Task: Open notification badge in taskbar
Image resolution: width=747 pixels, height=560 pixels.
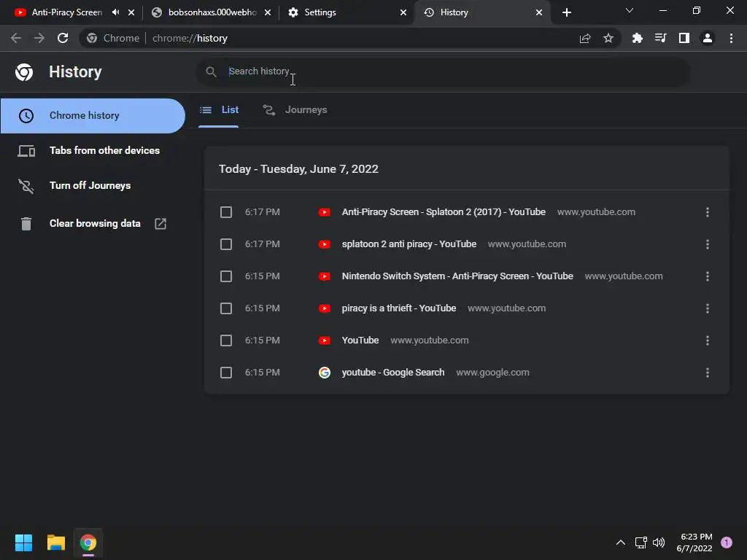Action: (727, 542)
